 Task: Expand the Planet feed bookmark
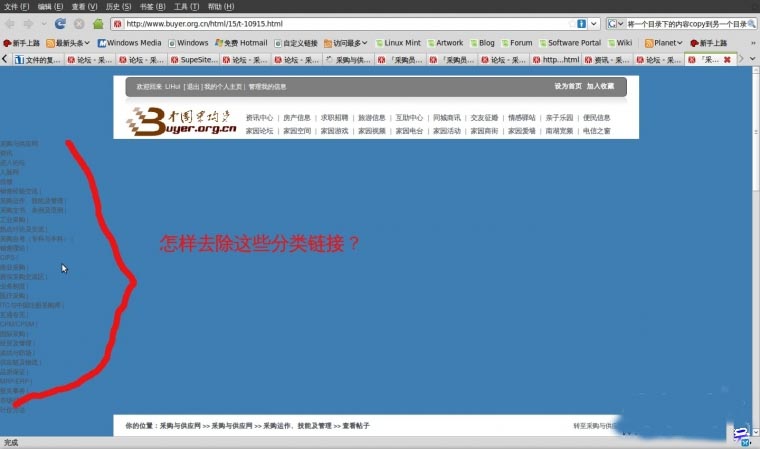pos(664,43)
